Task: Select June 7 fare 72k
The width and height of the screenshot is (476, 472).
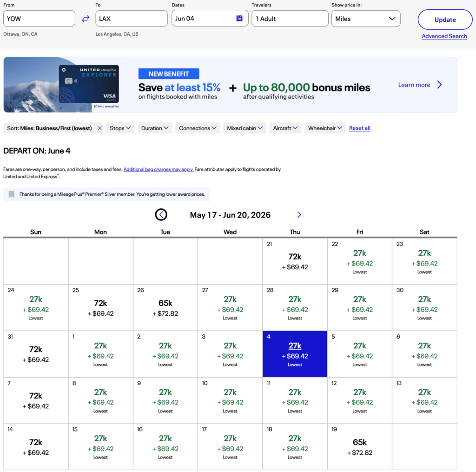Action: [36, 401]
